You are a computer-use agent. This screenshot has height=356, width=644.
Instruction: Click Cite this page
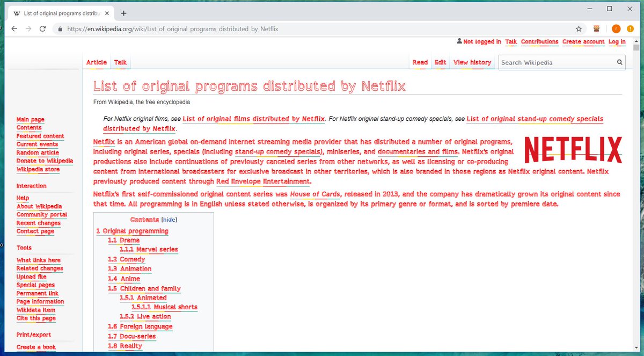[x=36, y=318]
